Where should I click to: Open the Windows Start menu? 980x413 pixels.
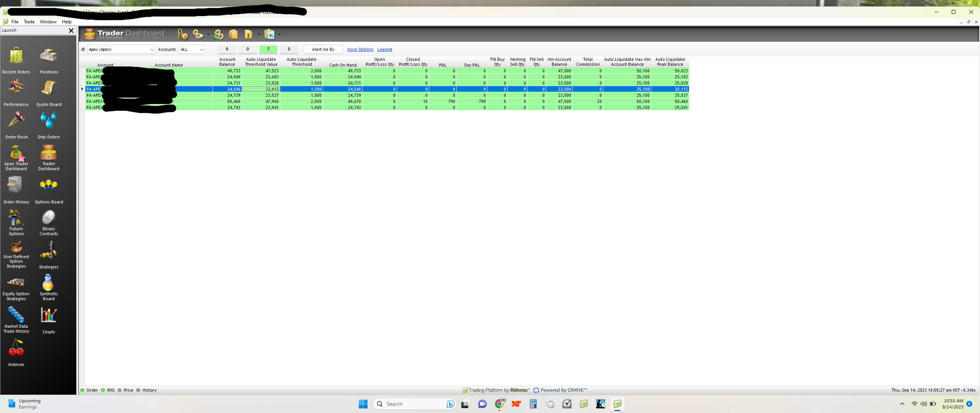point(363,404)
